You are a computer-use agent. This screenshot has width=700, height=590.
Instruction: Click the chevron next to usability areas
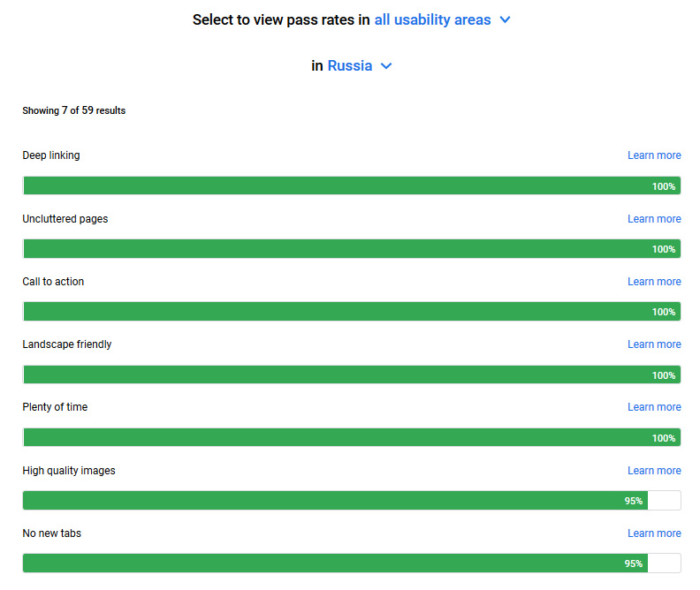(505, 20)
